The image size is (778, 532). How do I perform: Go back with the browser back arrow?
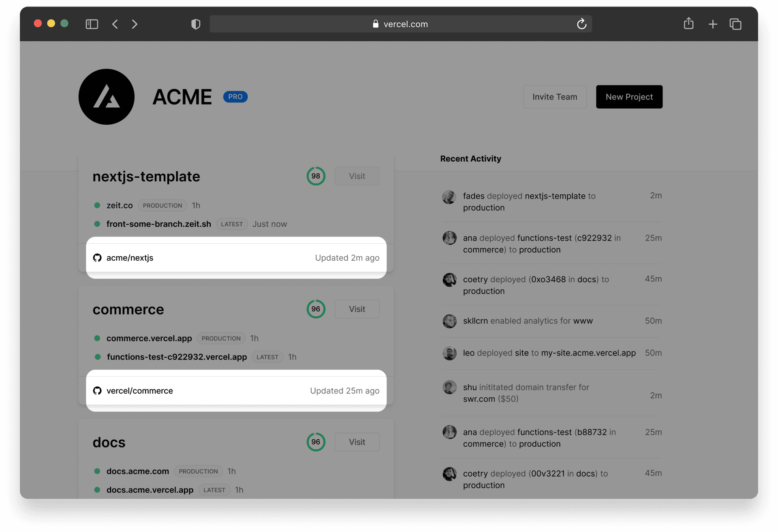(115, 24)
